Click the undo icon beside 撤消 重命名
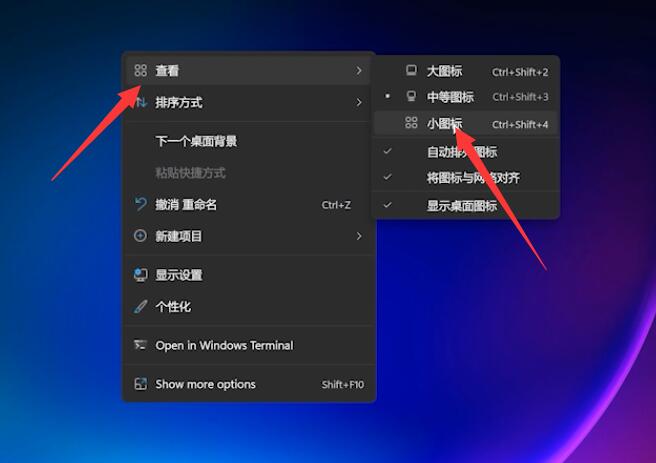656x463 pixels. point(141,204)
